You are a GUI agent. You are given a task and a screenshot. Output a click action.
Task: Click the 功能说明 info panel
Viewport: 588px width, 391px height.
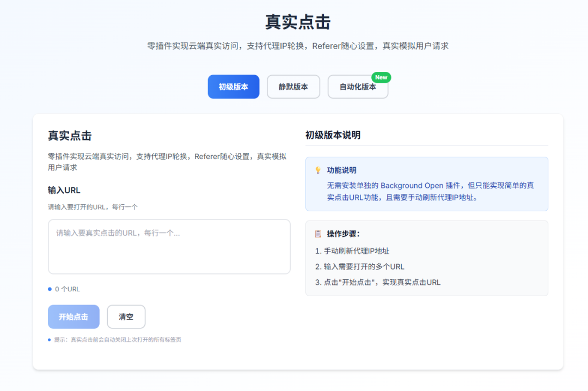click(x=426, y=184)
